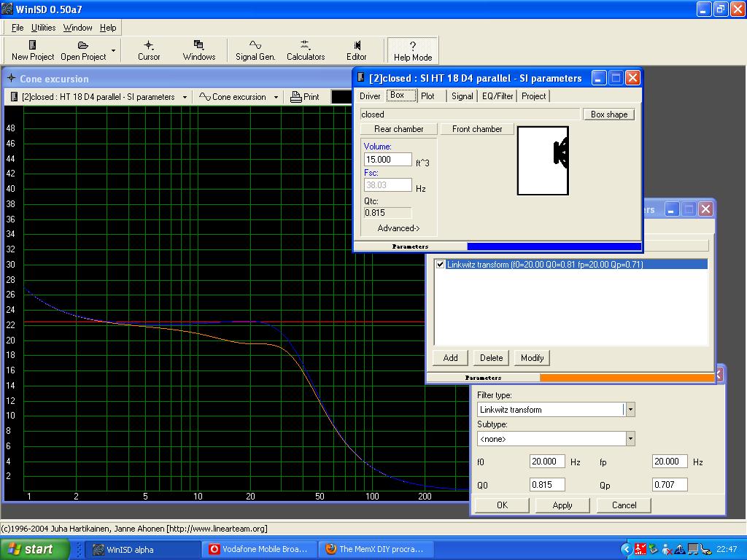Viewport: 747px width, 560px height.
Task: Click the Add filter button
Action: [x=450, y=357]
